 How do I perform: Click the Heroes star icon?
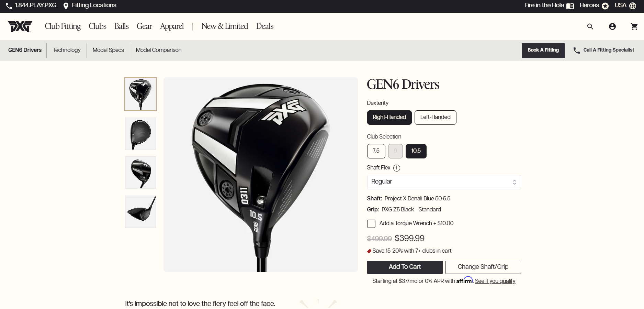[605, 6]
